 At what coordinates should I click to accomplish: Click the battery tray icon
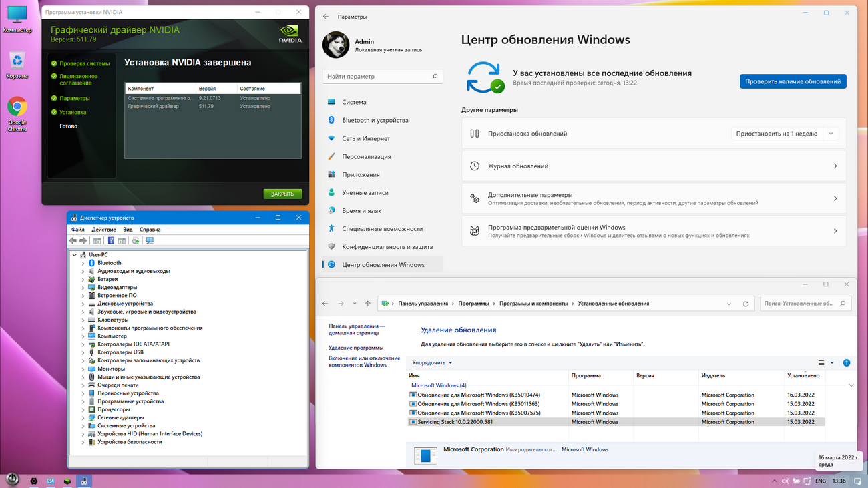pyautogui.click(x=797, y=481)
